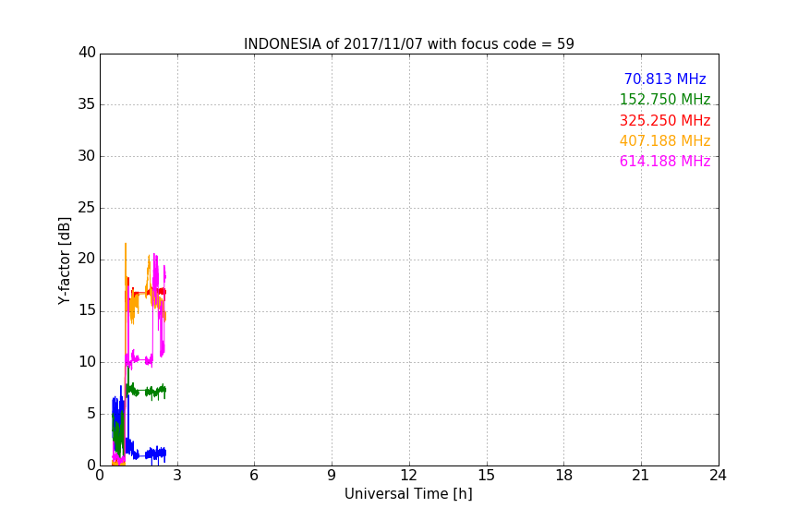Click the y-axis tick label 20
Image resolution: width=798 pixels, height=532 pixels.
coord(87,260)
